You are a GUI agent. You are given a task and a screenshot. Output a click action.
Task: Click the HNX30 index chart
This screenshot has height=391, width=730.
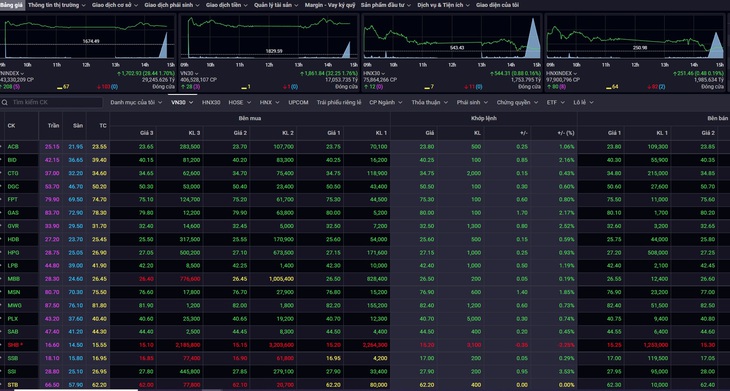click(x=452, y=37)
